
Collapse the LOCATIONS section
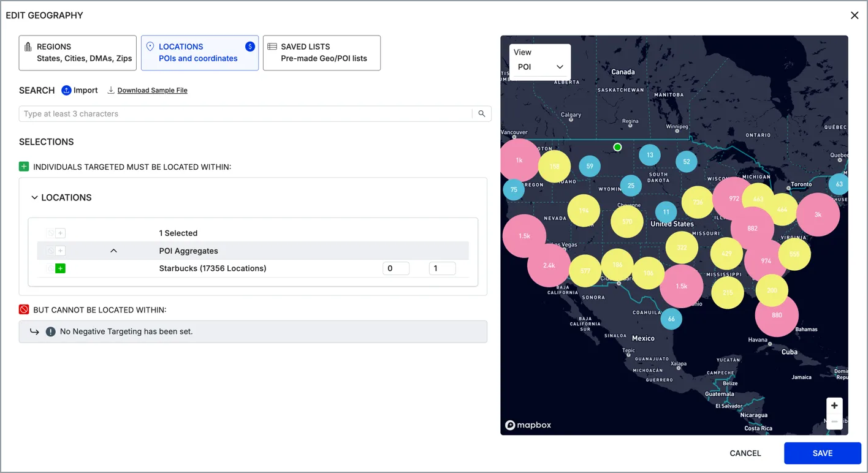[x=35, y=198]
